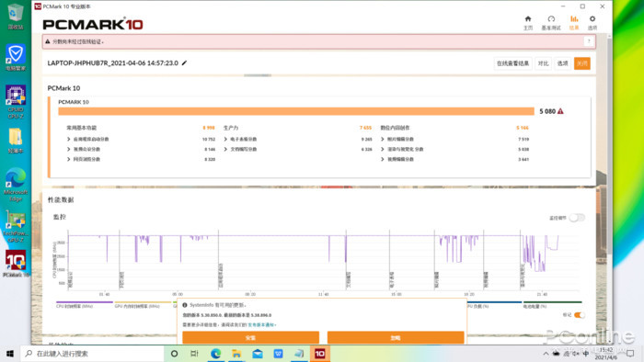Click the question mark help icon in warning banner
This screenshot has height=362, width=644.
(589, 41)
